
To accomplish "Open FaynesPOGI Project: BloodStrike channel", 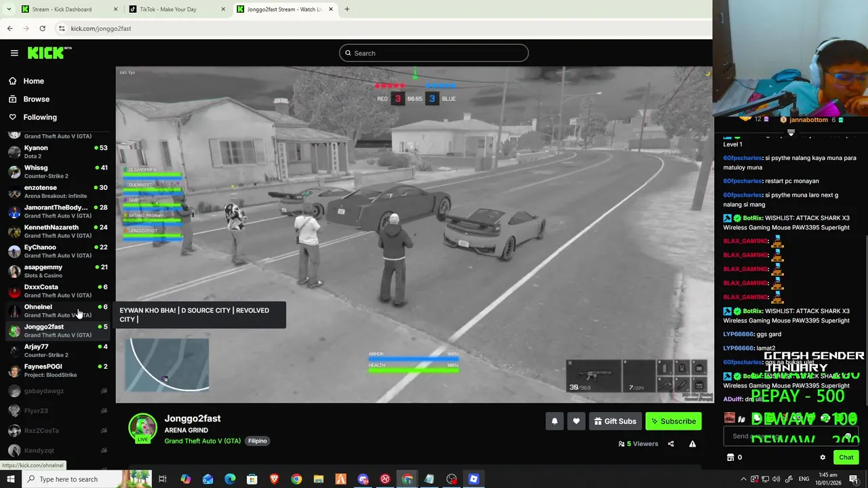I will [x=58, y=370].
